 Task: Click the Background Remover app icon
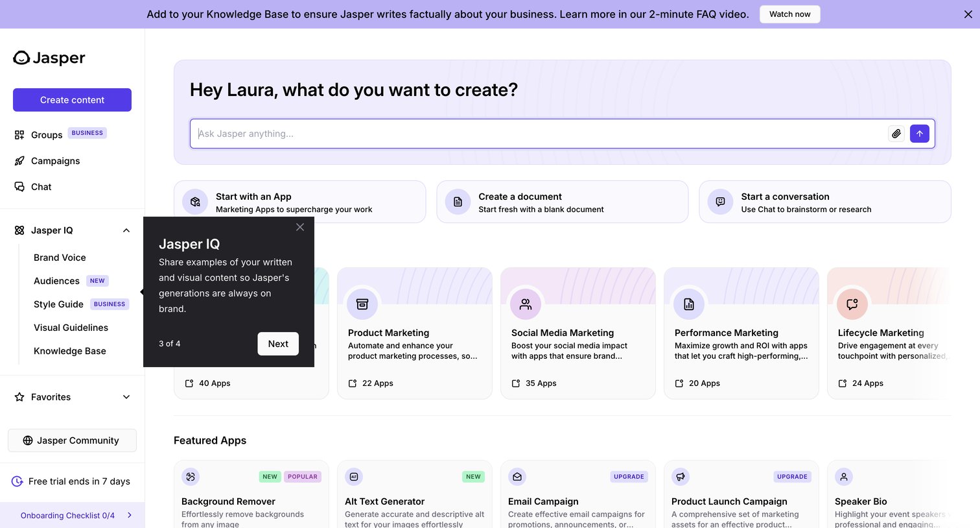[x=191, y=477]
